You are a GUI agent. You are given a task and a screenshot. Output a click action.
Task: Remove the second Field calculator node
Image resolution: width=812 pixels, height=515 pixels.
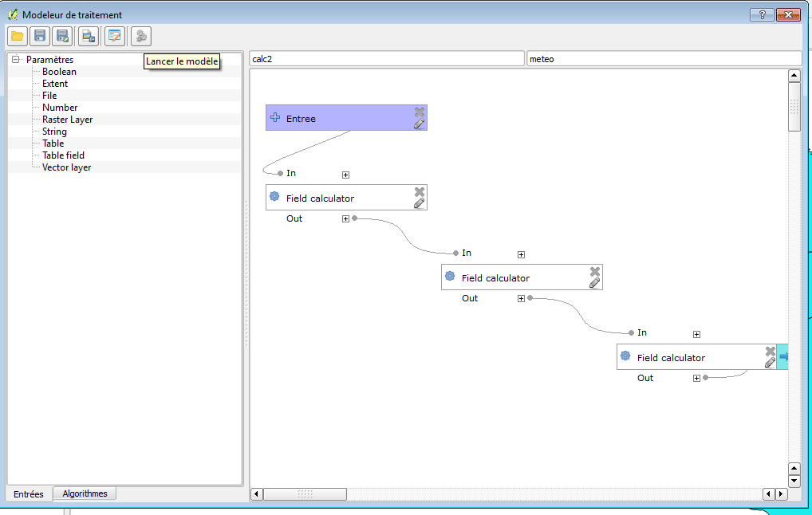click(x=595, y=272)
